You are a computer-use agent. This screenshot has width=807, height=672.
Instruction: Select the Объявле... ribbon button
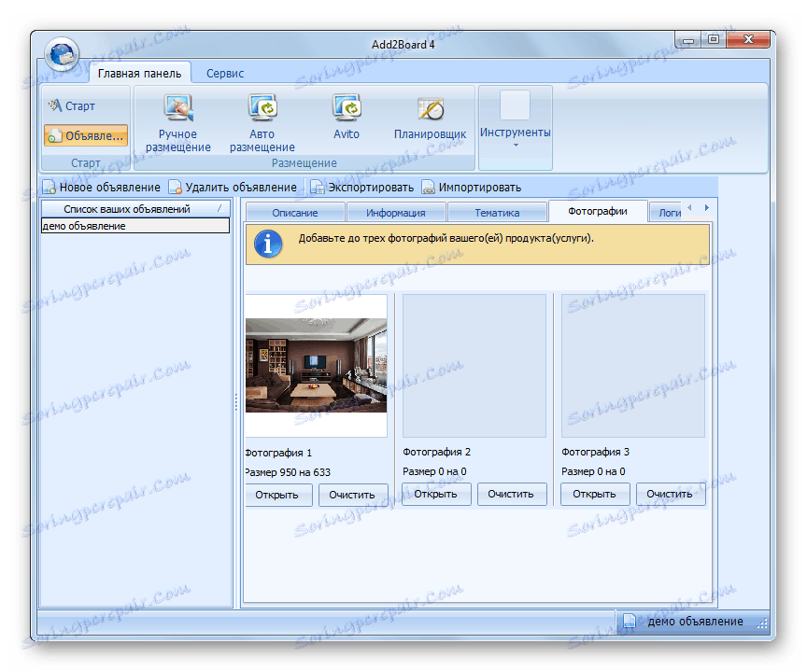[x=85, y=135]
